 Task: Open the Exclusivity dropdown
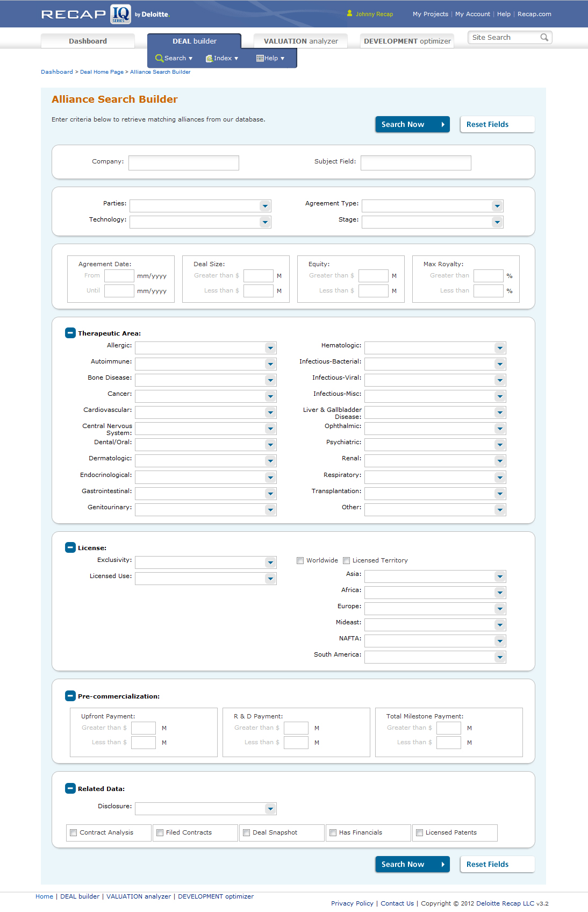[270, 562]
